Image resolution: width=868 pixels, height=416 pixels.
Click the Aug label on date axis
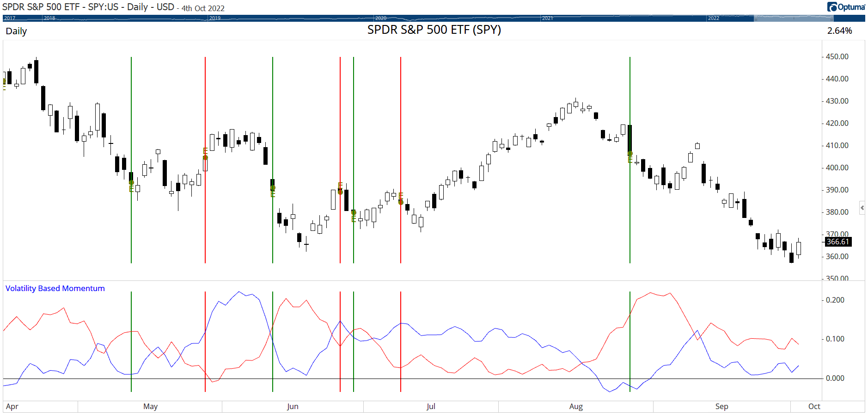click(576, 406)
